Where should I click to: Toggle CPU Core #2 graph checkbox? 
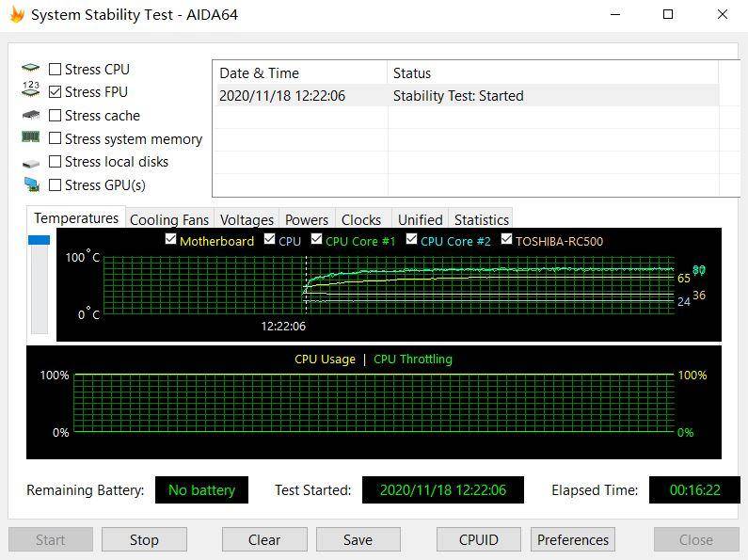[x=412, y=239]
